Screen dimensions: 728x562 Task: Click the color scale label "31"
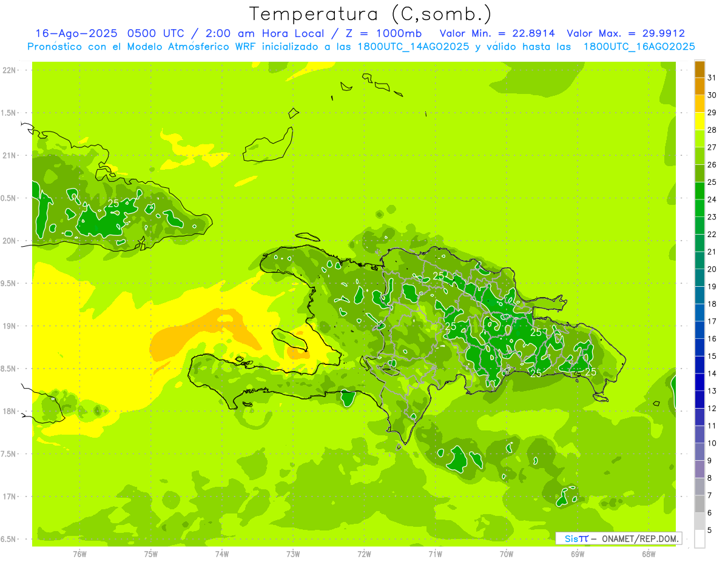tap(712, 78)
